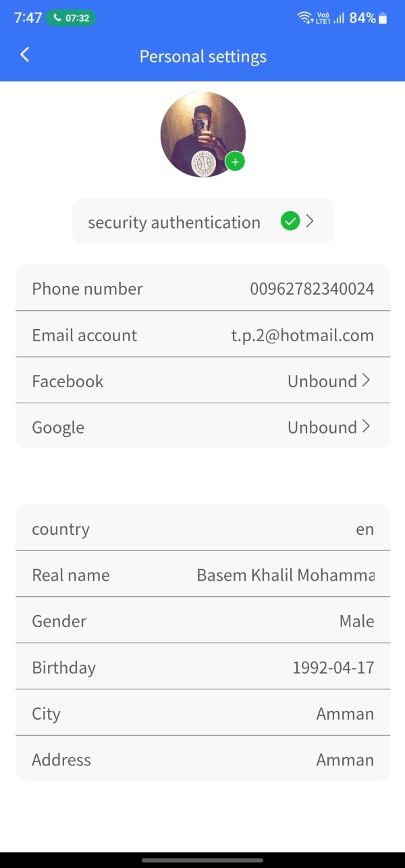Change the Gender value Male

coord(356,620)
